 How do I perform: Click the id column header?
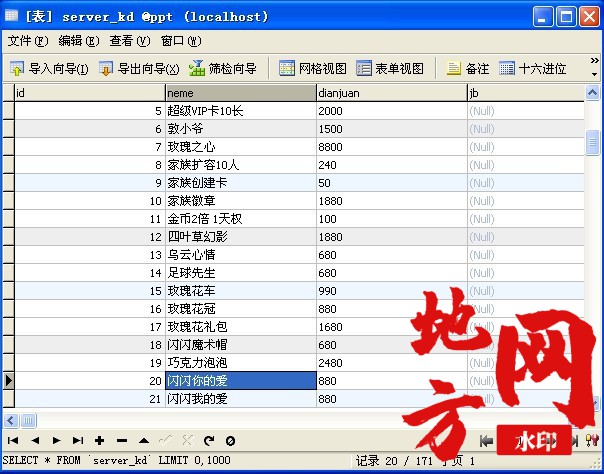pos(90,93)
